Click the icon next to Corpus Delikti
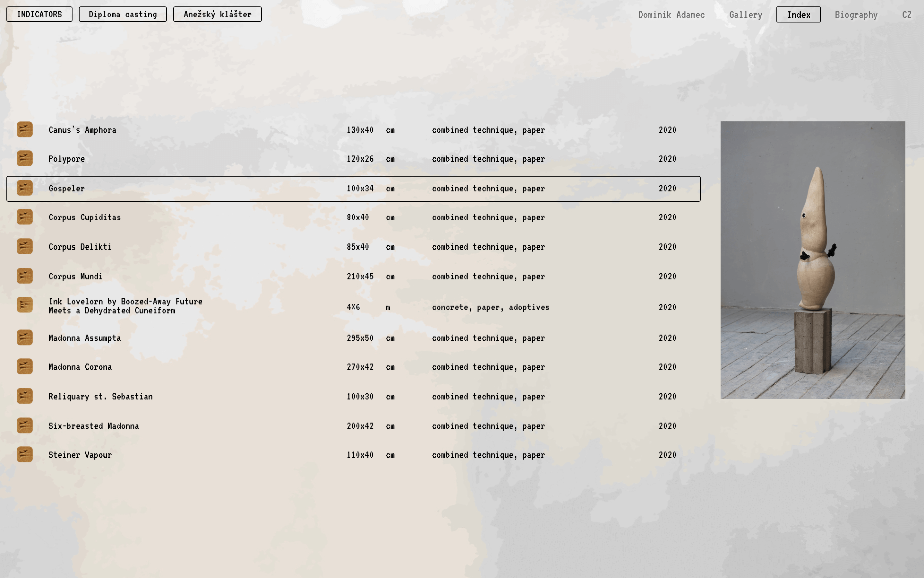 pyautogui.click(x=24, y=246)
